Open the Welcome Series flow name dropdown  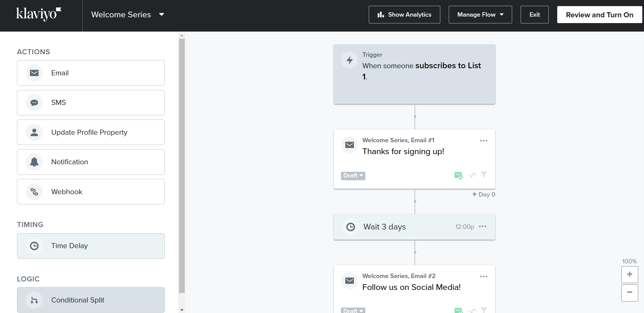(x=162, y=15)
